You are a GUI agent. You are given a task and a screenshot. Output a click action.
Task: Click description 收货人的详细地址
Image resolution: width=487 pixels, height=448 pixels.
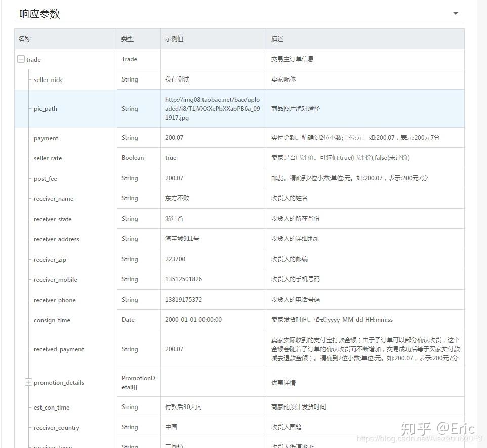(295, 238)
